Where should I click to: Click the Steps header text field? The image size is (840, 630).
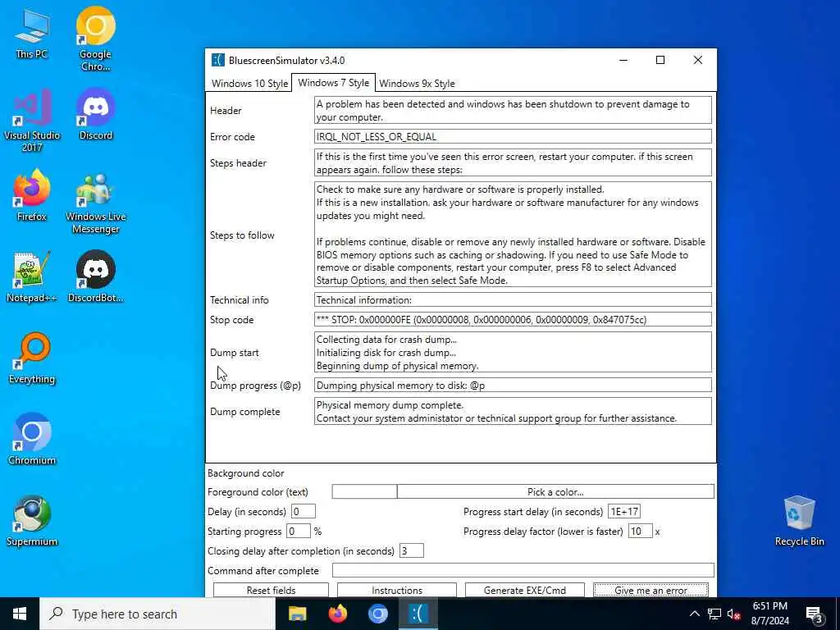tap(513, 163)
